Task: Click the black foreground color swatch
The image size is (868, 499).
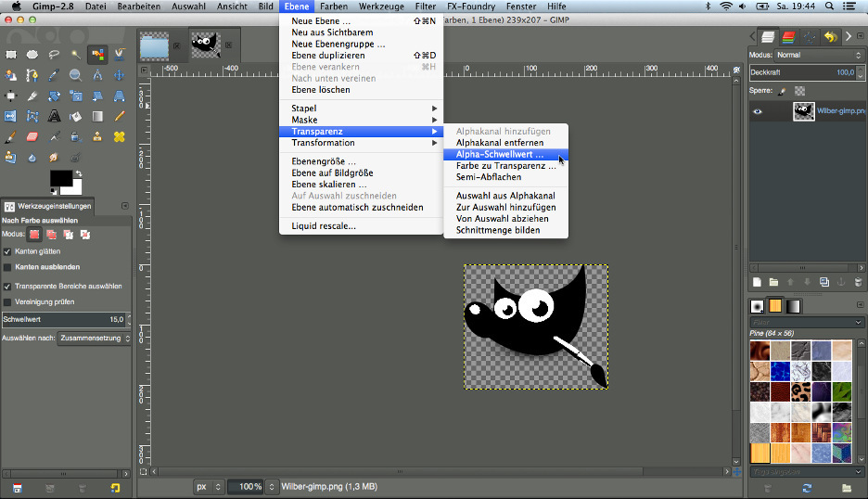Action: (x=61, y=178)
